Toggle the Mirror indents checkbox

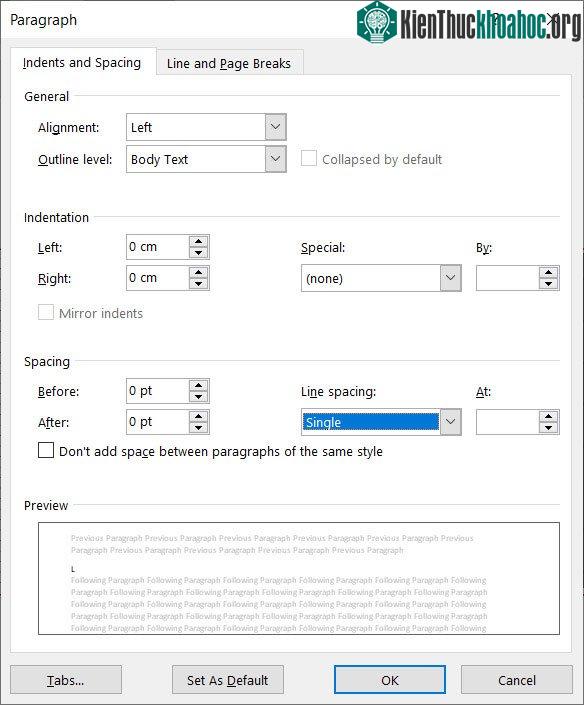pos(46,312)
